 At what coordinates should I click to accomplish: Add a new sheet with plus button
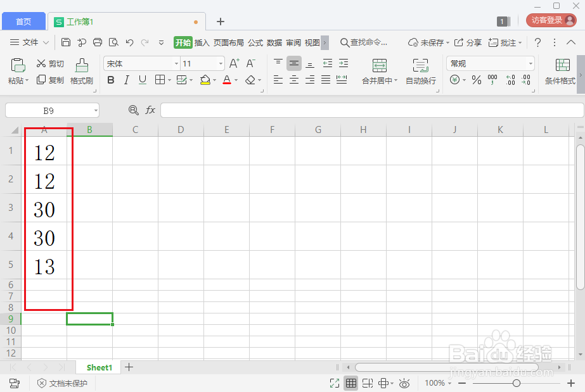129,367
